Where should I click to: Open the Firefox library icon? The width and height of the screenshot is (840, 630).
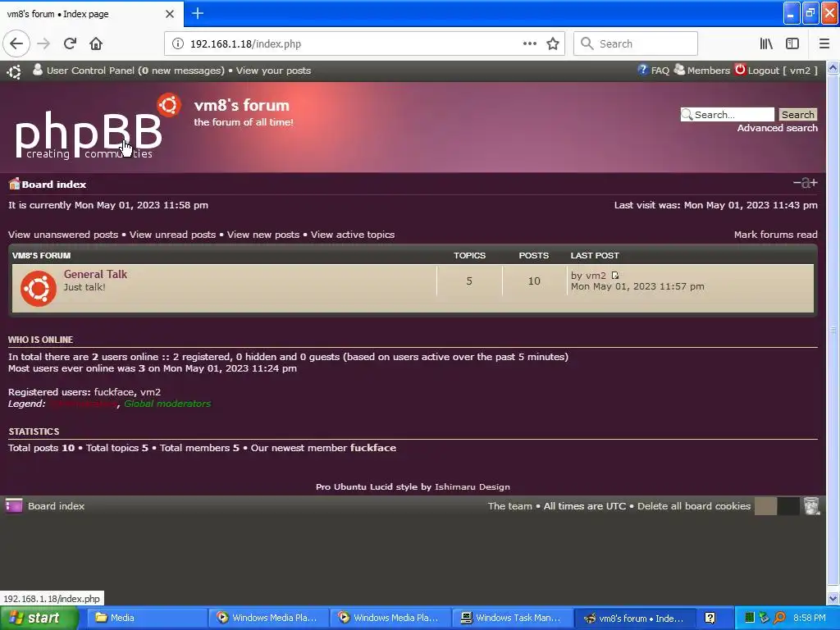[x=766, y=43]
